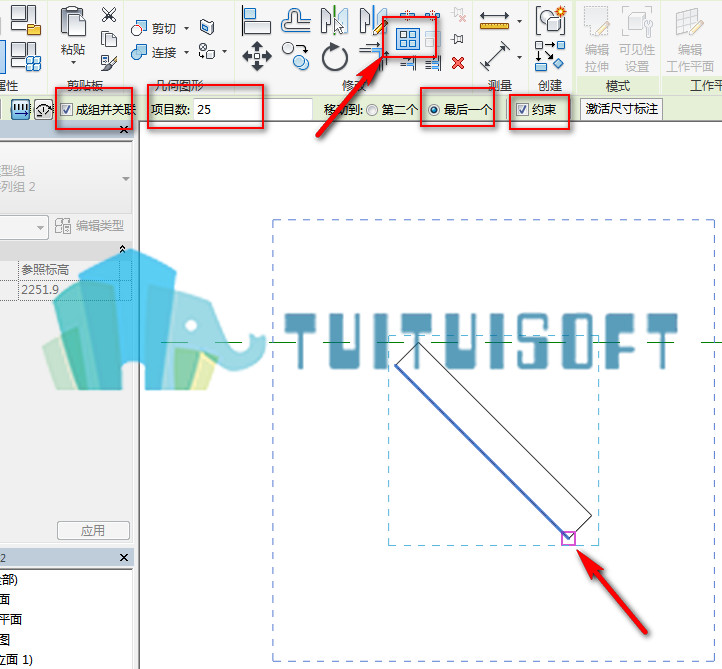Viewport: 722px width, 669px height.
Task: Select the Move tool with four arrows
Action: (257, 56)
